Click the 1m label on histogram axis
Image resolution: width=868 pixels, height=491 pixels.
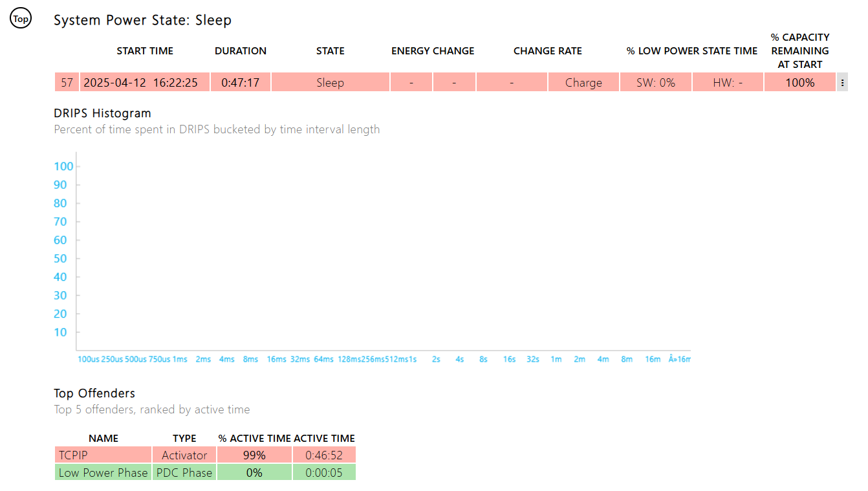coord(556,360)
